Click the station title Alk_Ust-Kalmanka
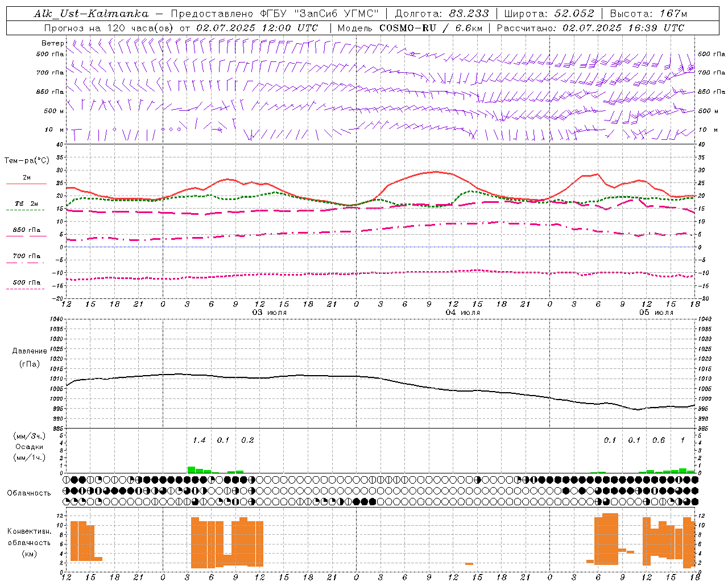 click(x=91, y=14)
